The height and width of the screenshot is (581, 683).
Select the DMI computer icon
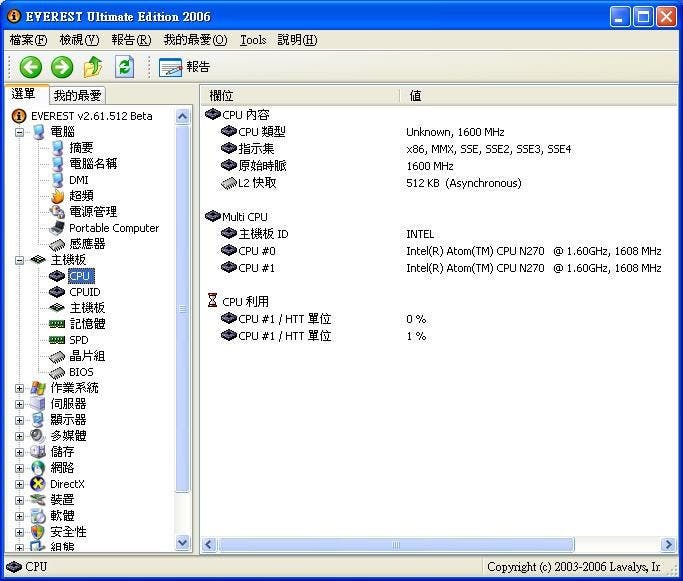57,180
